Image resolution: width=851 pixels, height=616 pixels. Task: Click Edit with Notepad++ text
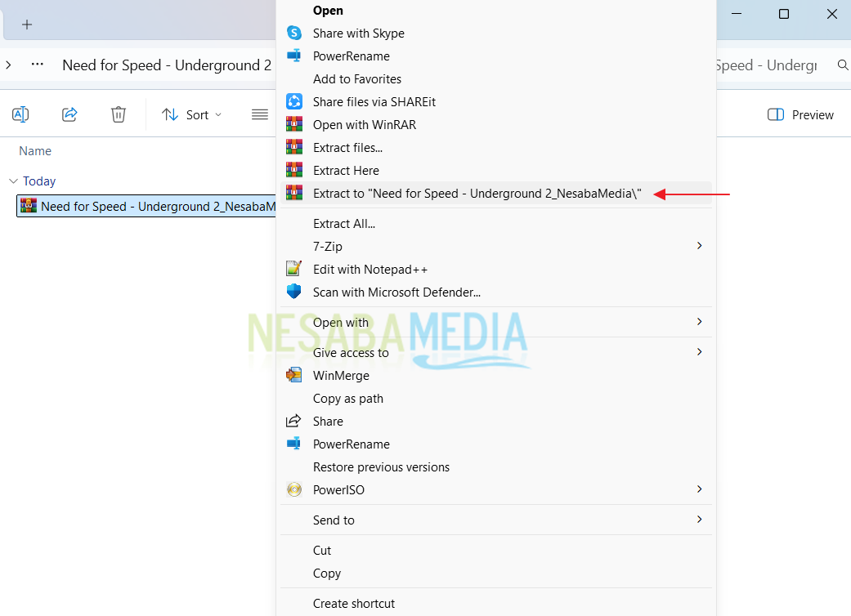(370, 270)
